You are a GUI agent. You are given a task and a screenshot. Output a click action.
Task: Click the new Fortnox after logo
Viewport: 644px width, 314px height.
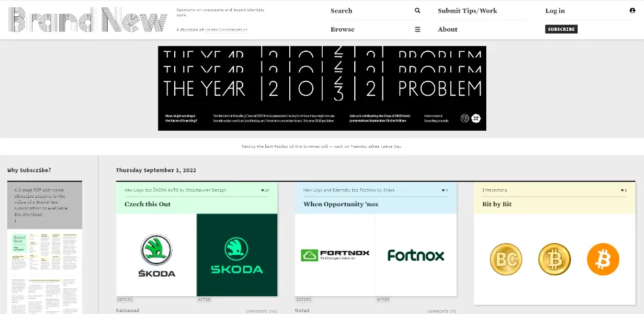pyautogui.click(x=415, y=256)
